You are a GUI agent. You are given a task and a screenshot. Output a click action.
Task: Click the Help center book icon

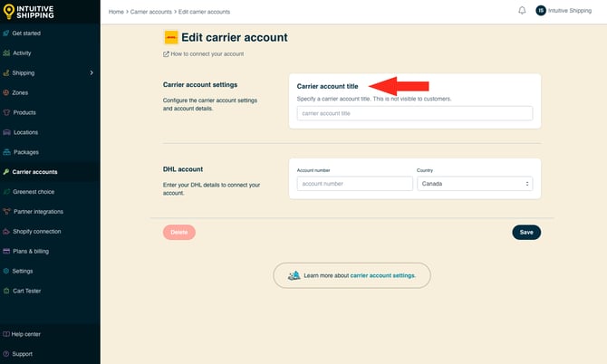(5, 334)
